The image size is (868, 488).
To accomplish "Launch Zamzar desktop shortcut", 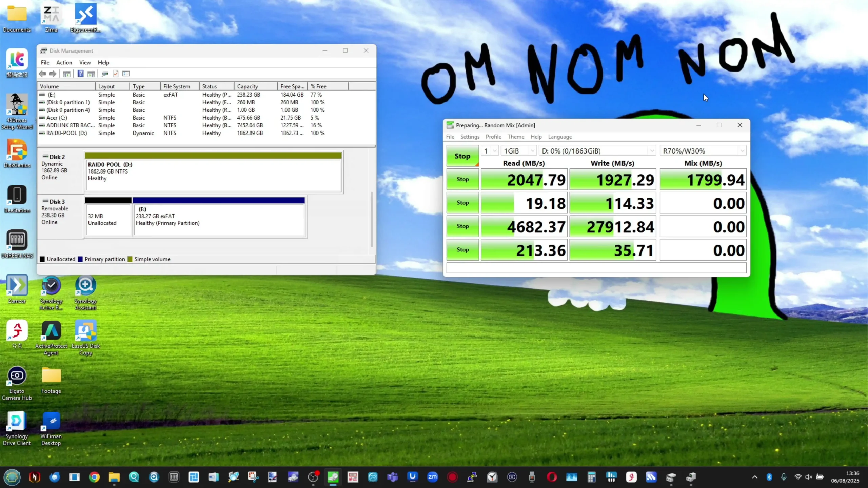I will pyautogui.click(x=17, y=289).
